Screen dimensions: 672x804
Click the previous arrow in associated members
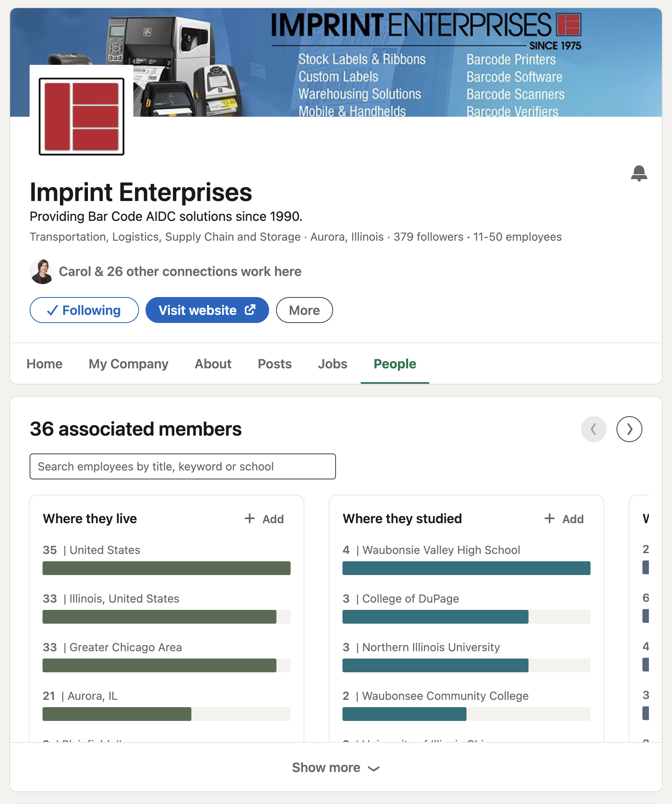[x=593, y=429]
